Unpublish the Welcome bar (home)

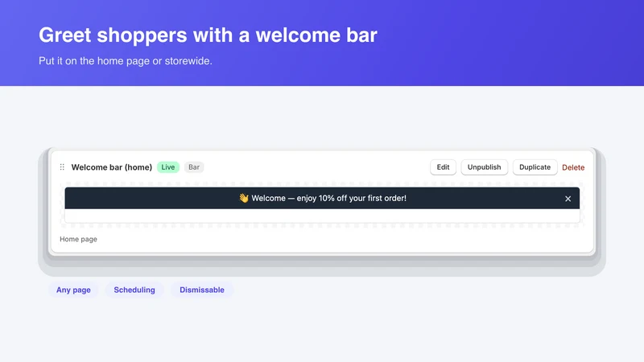[x=484, y=167]
